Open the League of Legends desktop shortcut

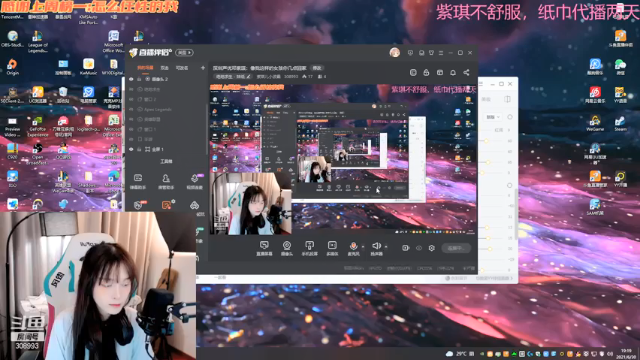(38, 42)
